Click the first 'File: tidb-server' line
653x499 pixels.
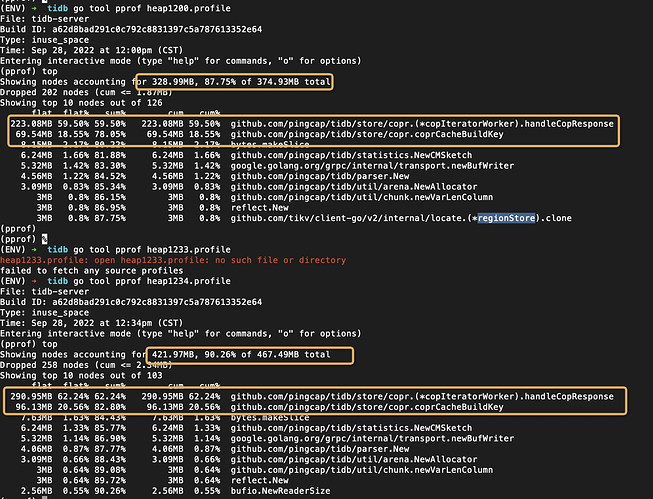pos(45,19)
